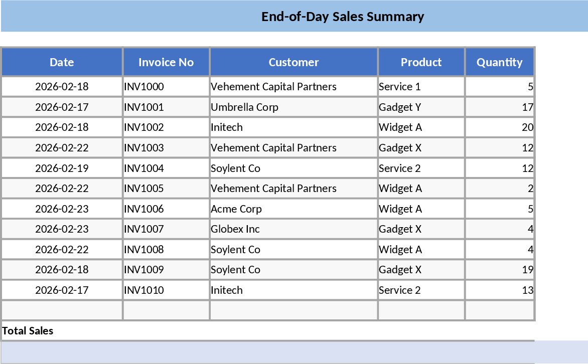Select the Quantity column header

499,62
